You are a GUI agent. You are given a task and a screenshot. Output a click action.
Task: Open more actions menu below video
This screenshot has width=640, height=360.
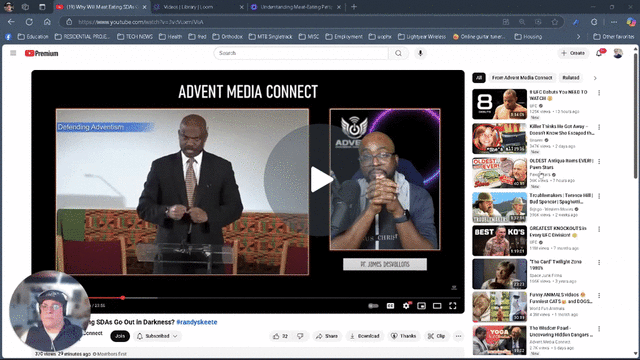(458, 336)
